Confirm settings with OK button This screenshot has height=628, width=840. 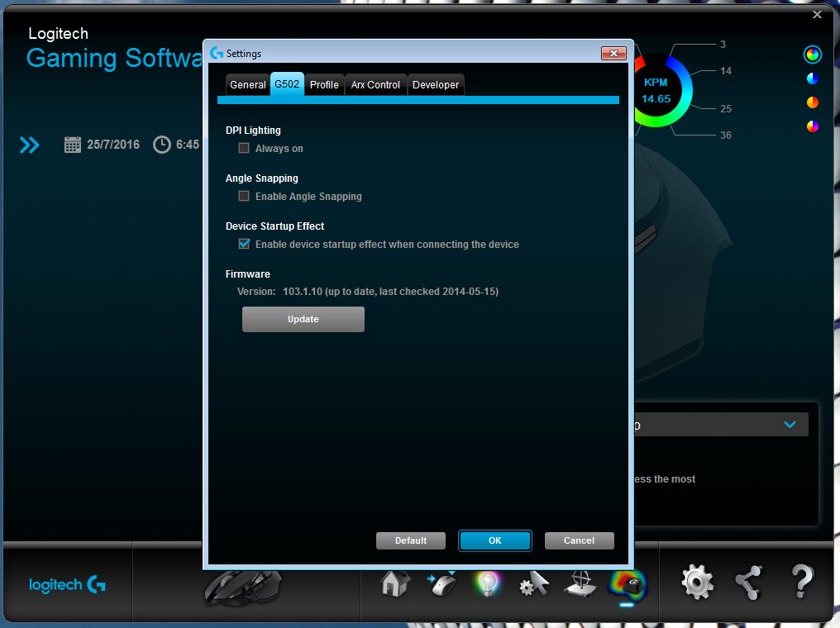495,540
